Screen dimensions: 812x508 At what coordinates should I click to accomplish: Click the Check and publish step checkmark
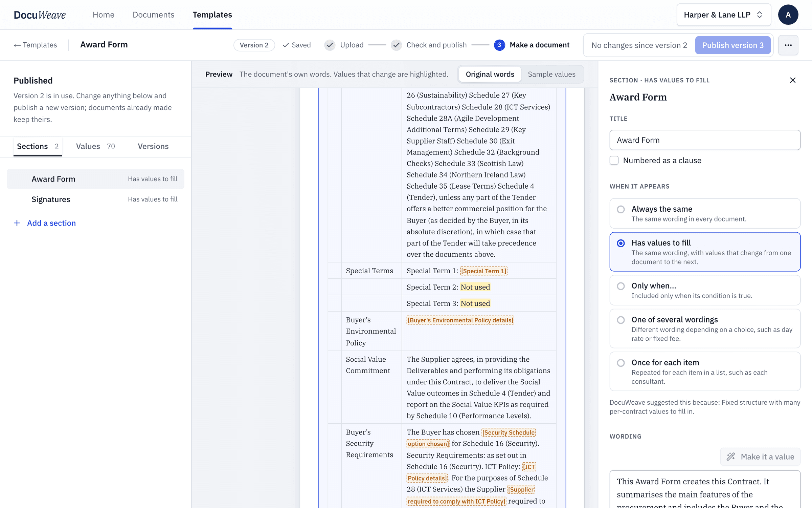coord(396,45)
